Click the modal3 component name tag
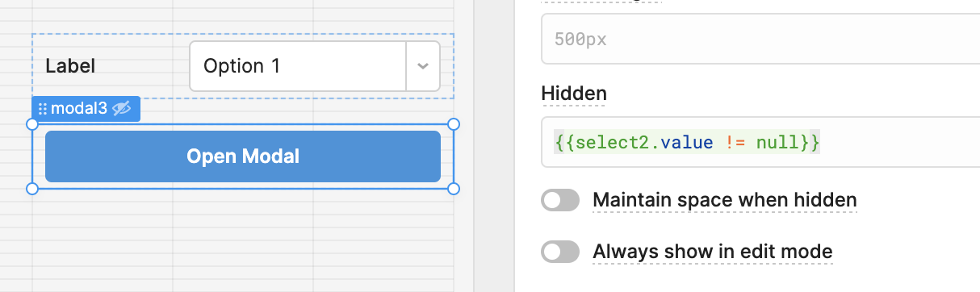The height and width of the screenshot is (292, 980). 86,109
